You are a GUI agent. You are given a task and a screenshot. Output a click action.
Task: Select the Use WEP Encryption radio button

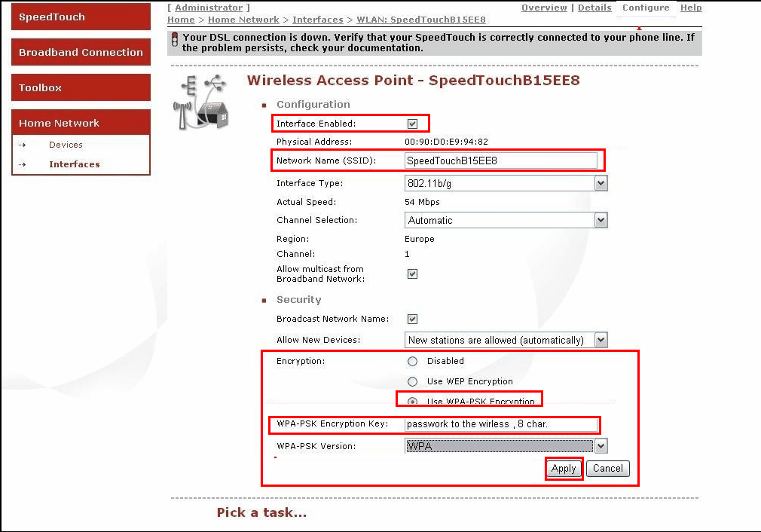412,381
